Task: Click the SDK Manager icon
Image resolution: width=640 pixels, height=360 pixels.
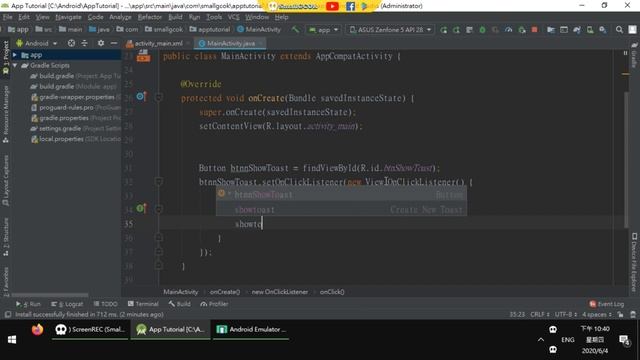Action: coord(603,30)
